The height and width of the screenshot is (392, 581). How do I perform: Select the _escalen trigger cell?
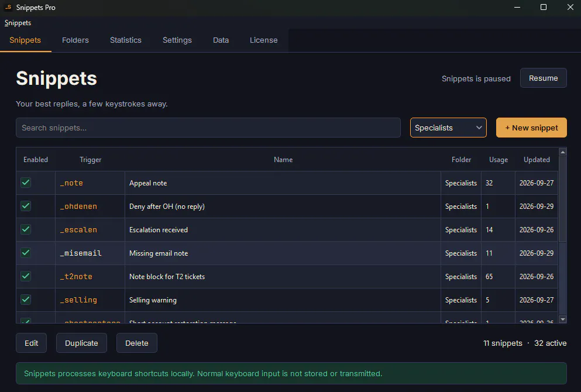90,229
